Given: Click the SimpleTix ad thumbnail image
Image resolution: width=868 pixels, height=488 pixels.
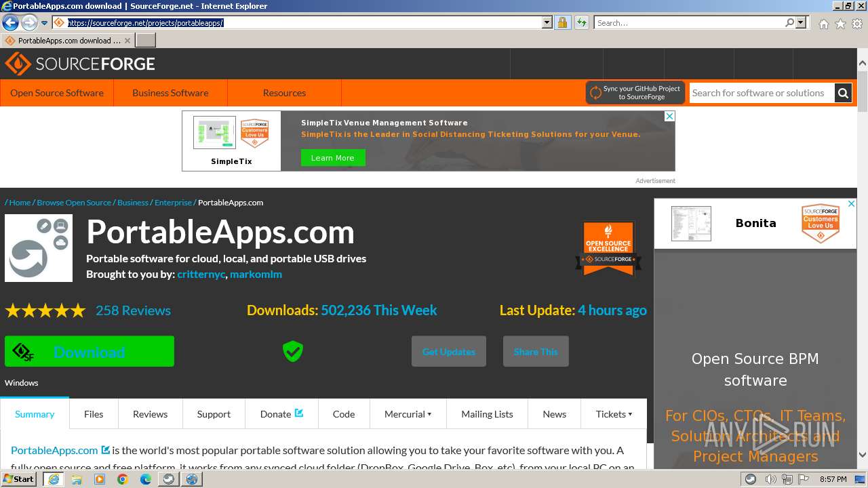Looking at the screenshot, I should pos(214,132).
